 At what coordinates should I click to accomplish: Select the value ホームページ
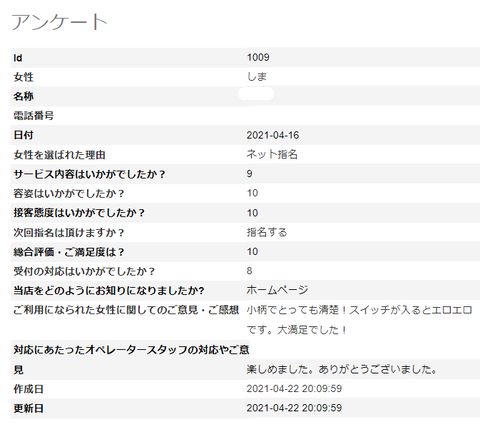(x=277, y=290)
